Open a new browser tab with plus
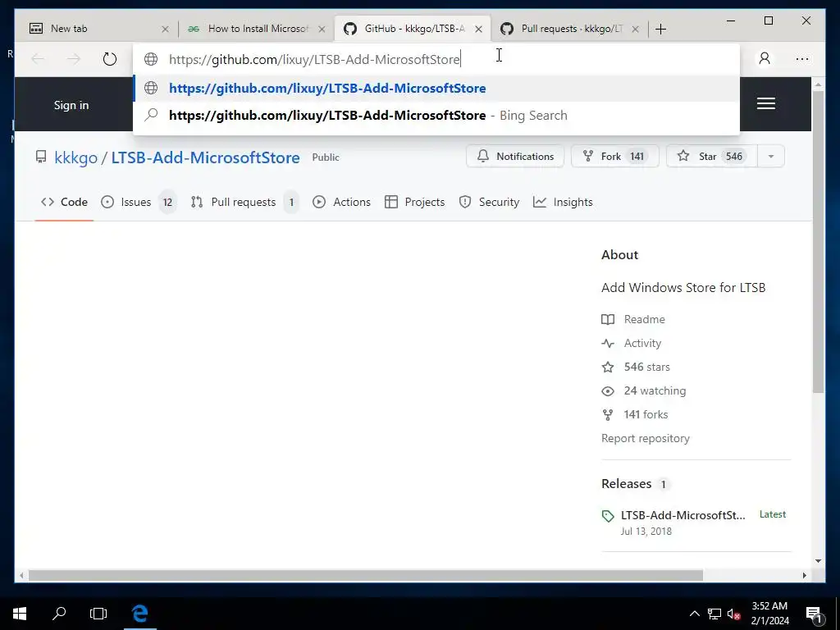Image resolution: width=840 pixels, height=630 pixels. click(660, 29)
